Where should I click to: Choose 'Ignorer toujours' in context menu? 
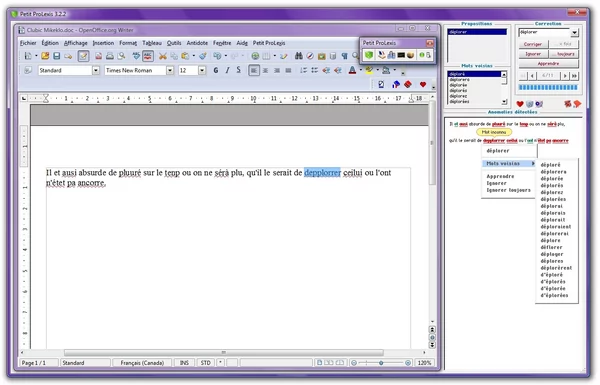pyautogui.click(x=508, y=190)
